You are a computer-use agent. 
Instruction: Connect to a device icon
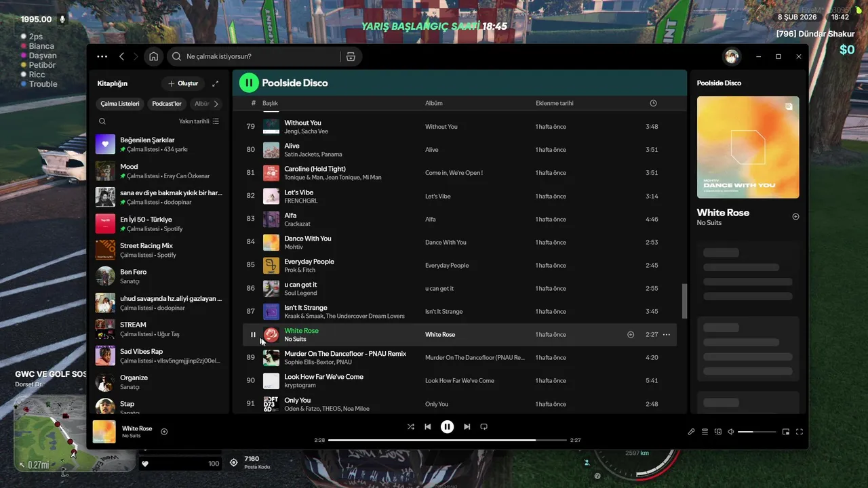[718, 432]
